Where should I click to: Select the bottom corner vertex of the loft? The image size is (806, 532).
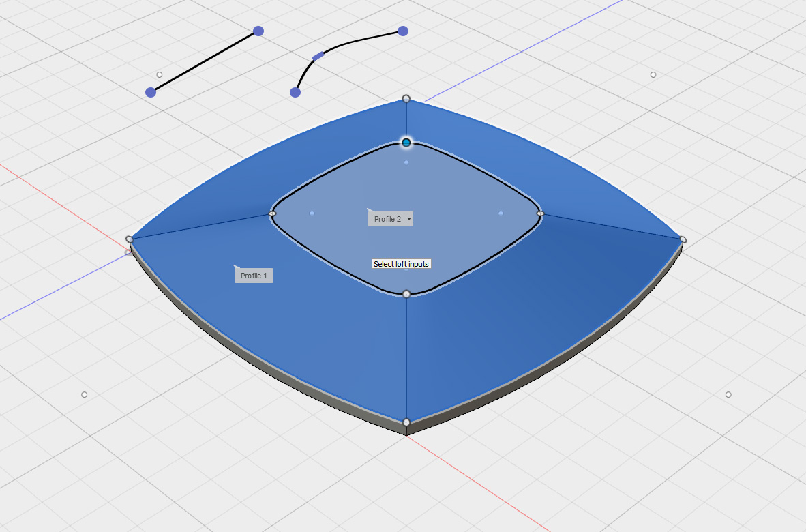pos(407,423)
